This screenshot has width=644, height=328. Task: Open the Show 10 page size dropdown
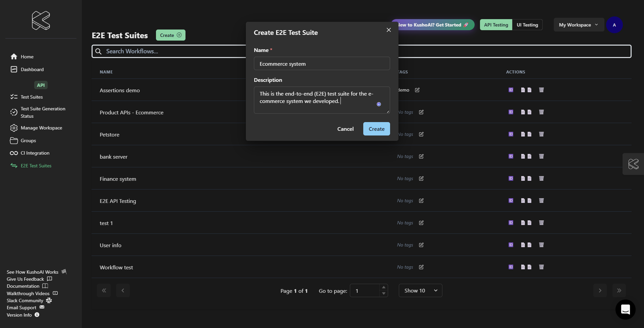420,290
